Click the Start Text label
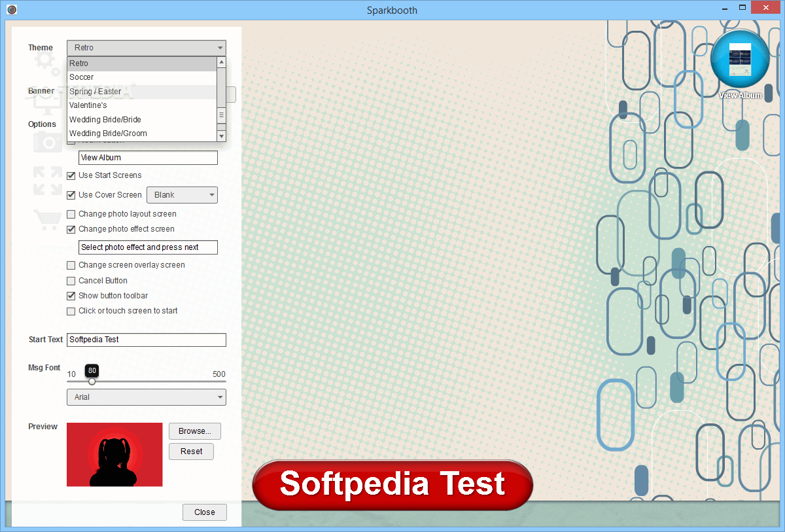The image size is (785, 532). tap(46, 340)
